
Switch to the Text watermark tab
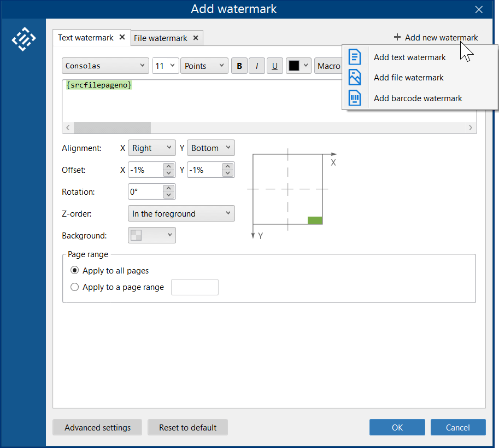point(86,38)
